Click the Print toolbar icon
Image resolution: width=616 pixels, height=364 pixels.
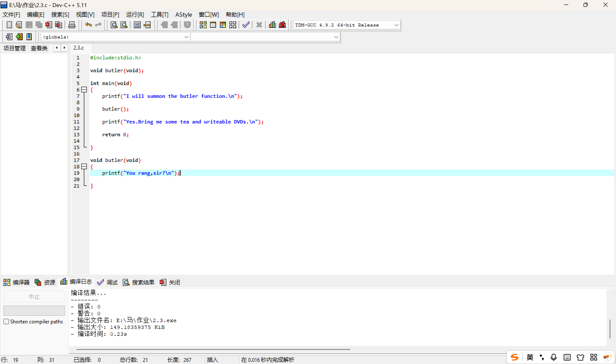[x=72, y=25]
